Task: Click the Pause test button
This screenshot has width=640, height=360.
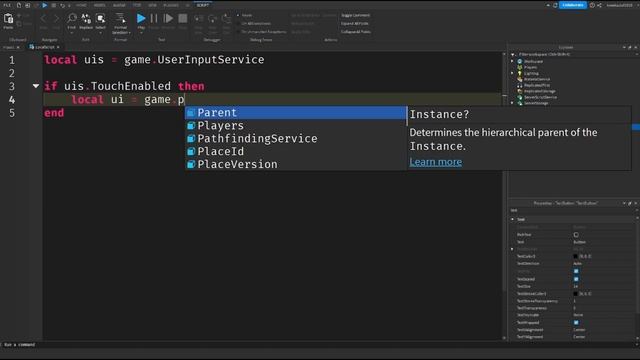Action: coord(154,18)
